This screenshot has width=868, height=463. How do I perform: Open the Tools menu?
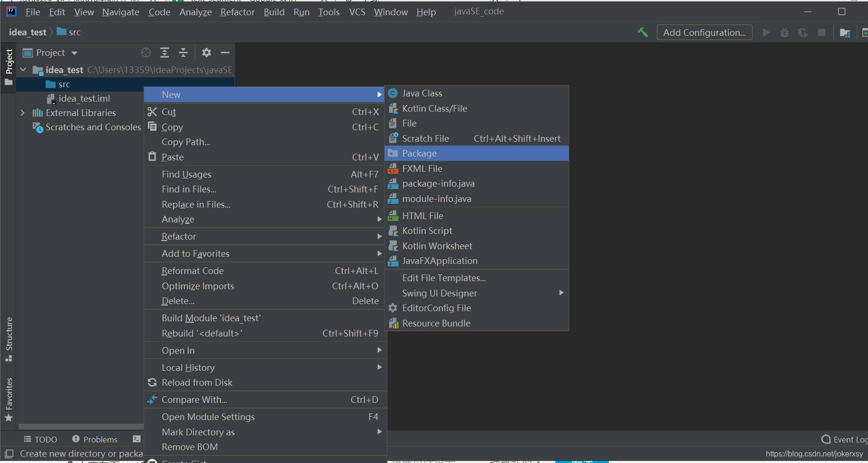329,12
